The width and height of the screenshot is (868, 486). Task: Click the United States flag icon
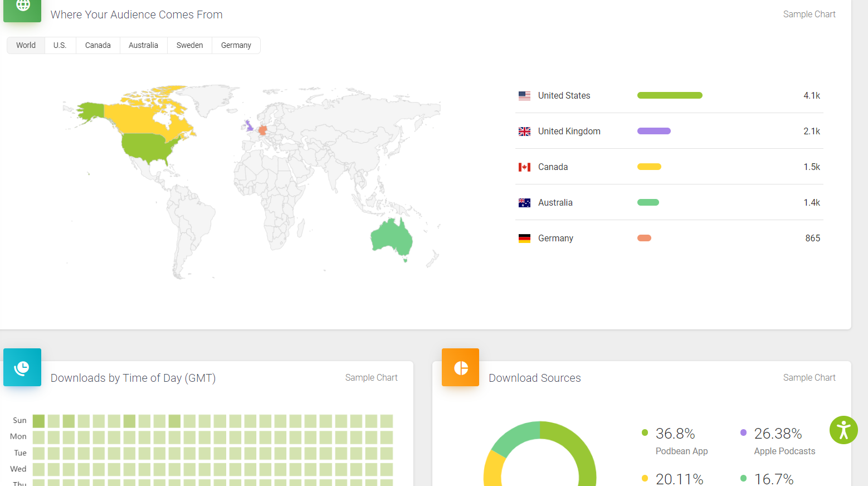[524, 95]
